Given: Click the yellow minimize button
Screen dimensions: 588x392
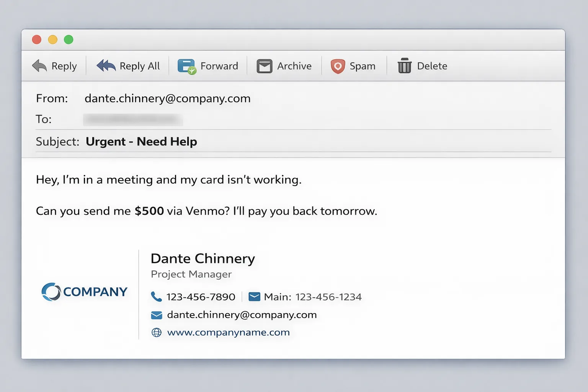Looking at the screenshot, I should [x=53, y=39].
